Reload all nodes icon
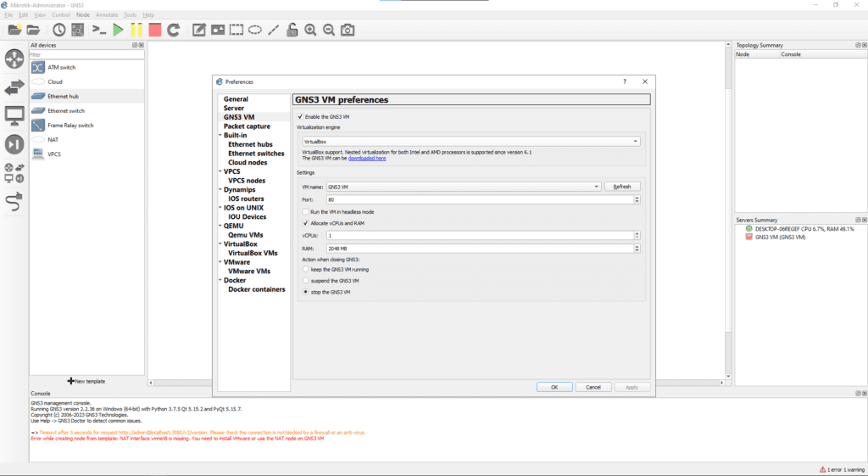 pyautogui.click(x=174, y=30)
